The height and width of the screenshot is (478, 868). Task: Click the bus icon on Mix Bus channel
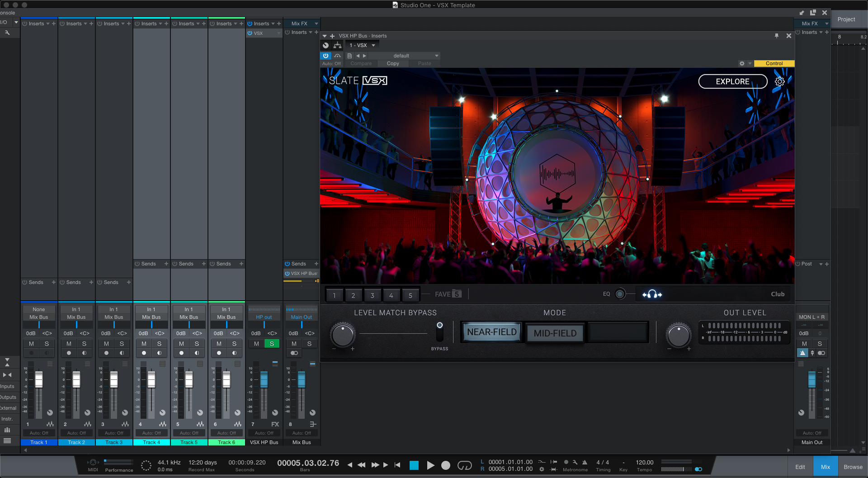pyautogui.click(x=312, y=424)
